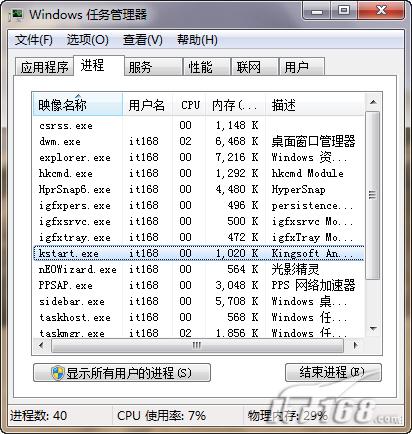Click the shield icon on show all users button

pos(58,373)
